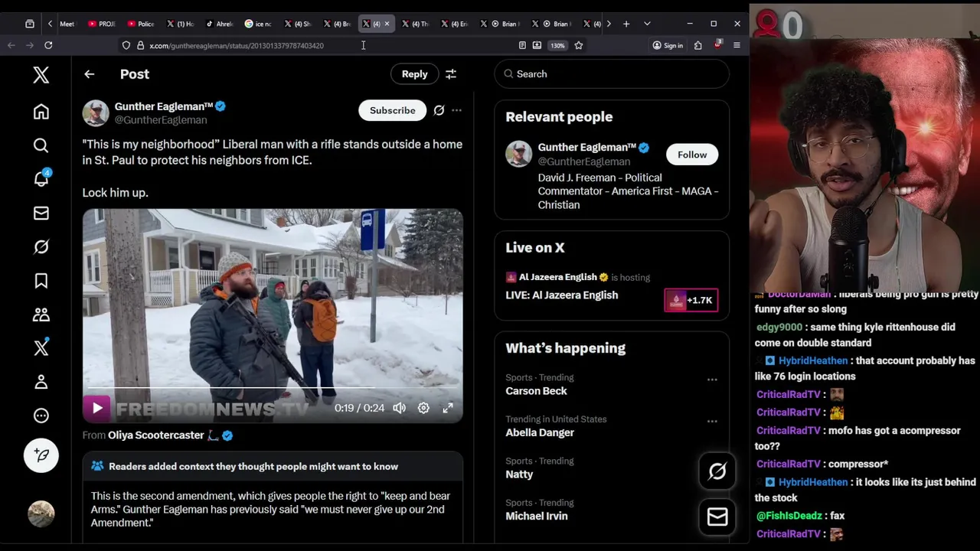Open site security padlock icon

(x=141, y=46)
